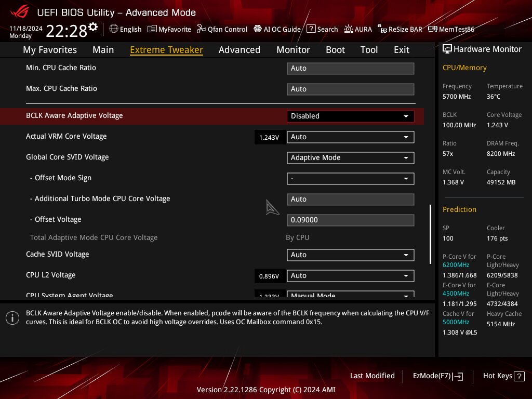Open Actual VRM Core Voltage dropdown
The height and width of the screenshot is (399, 532).
[x=351, y=137]
